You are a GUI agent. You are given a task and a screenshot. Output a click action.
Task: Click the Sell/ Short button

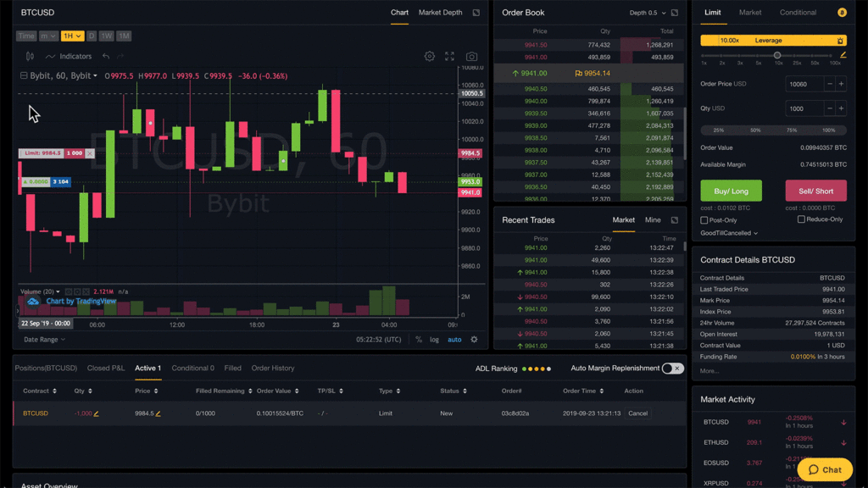tap(815, 191)
